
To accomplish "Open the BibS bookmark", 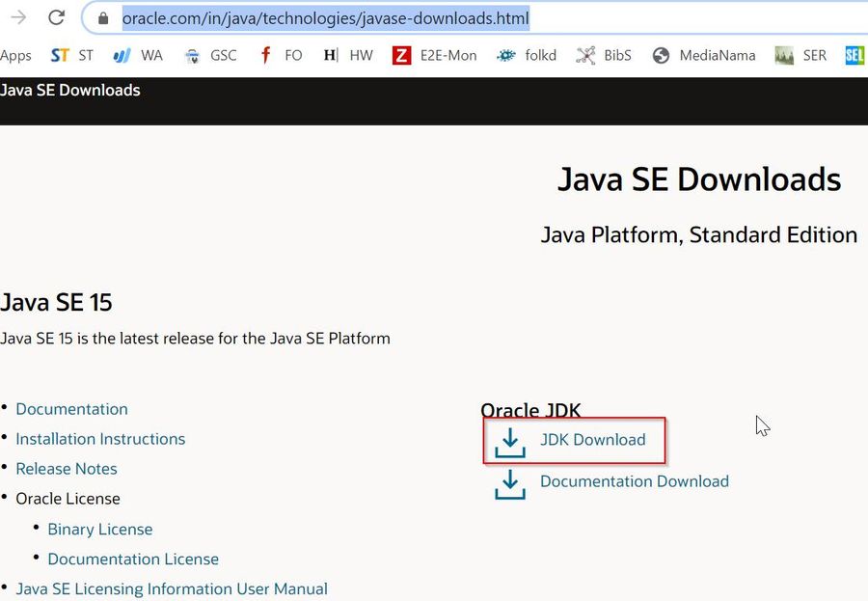I will [x=604, y=55].
